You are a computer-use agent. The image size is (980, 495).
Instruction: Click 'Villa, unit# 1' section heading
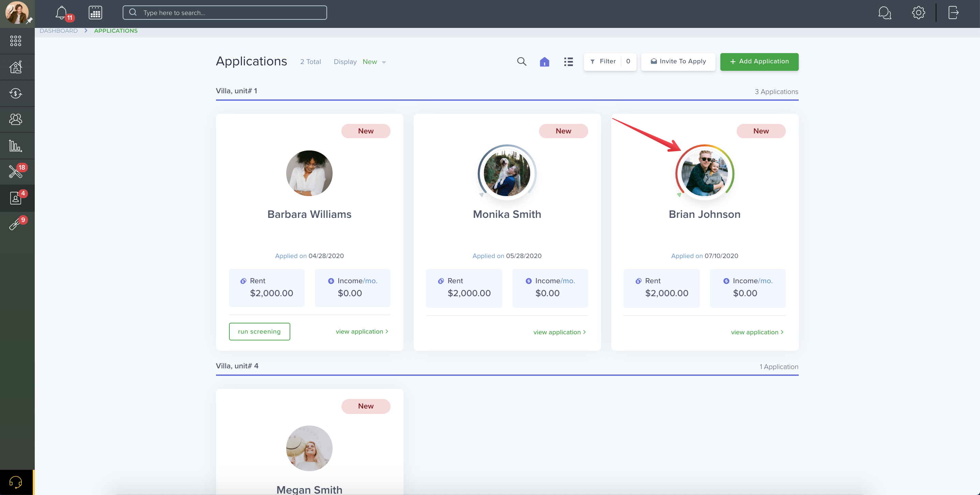click(x=236, y=91)
